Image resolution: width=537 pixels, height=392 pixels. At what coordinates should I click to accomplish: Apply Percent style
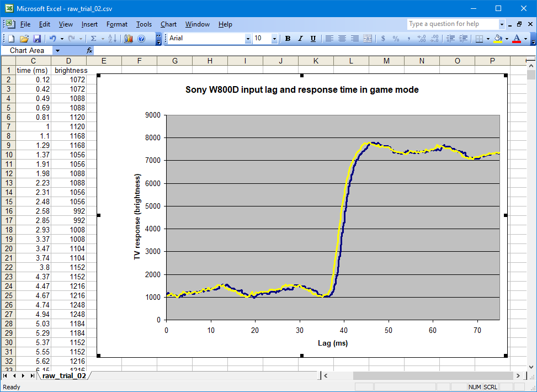[x=396, y=39]
